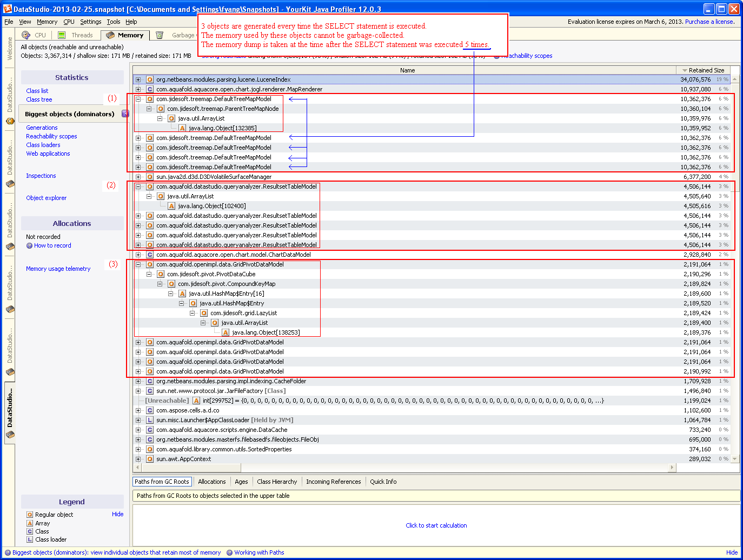The height and width of the screenshot is (560, 743).
Task: Collapse the ParentTreeMapNode node
Action: (x=149, y=109)
